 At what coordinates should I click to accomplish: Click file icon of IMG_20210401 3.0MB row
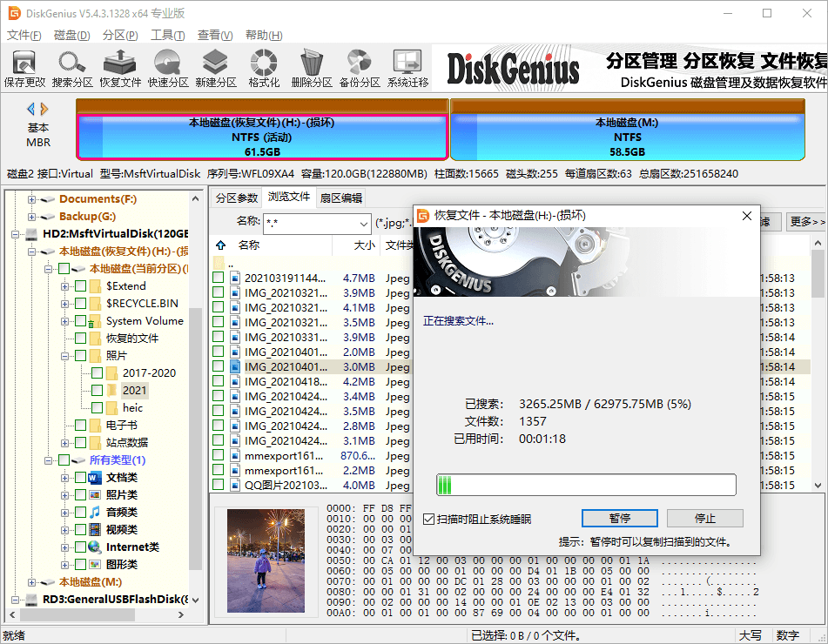(x=236, y=367)
